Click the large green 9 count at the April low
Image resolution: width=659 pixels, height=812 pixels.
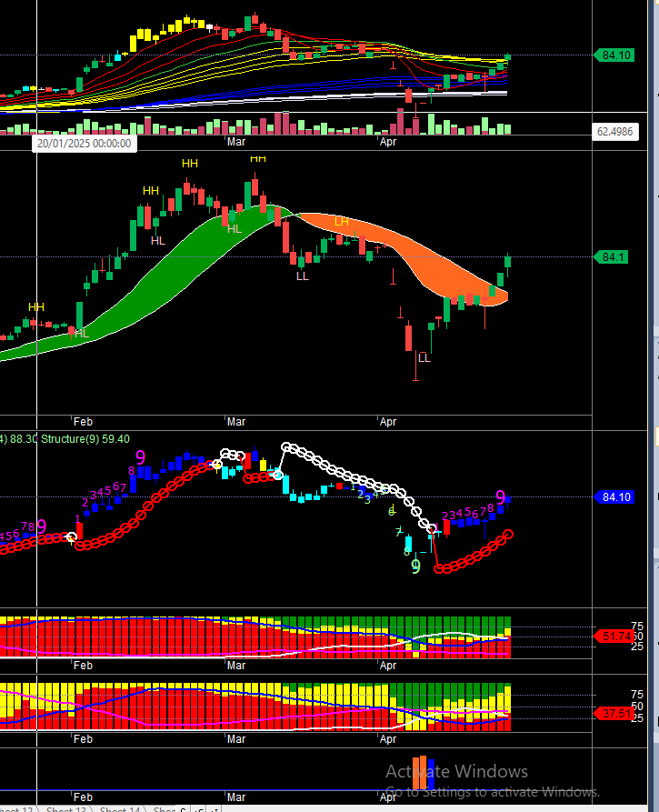(x=415, y=566)
